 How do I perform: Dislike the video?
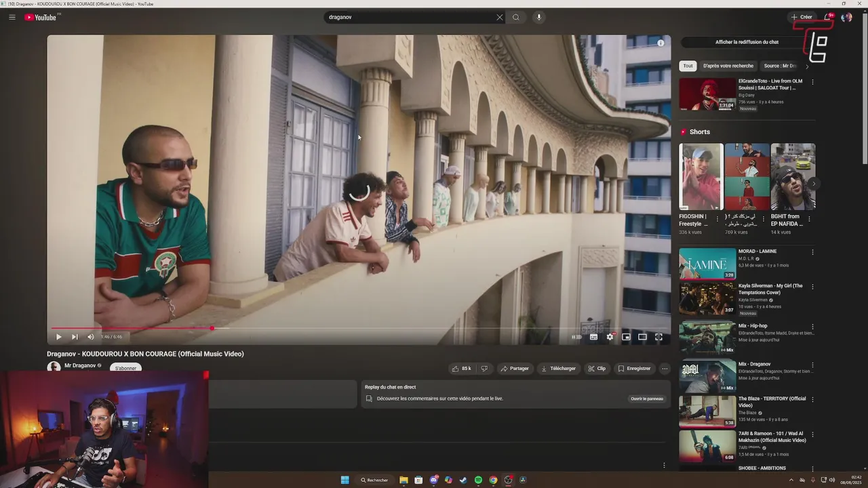(484, 369)
